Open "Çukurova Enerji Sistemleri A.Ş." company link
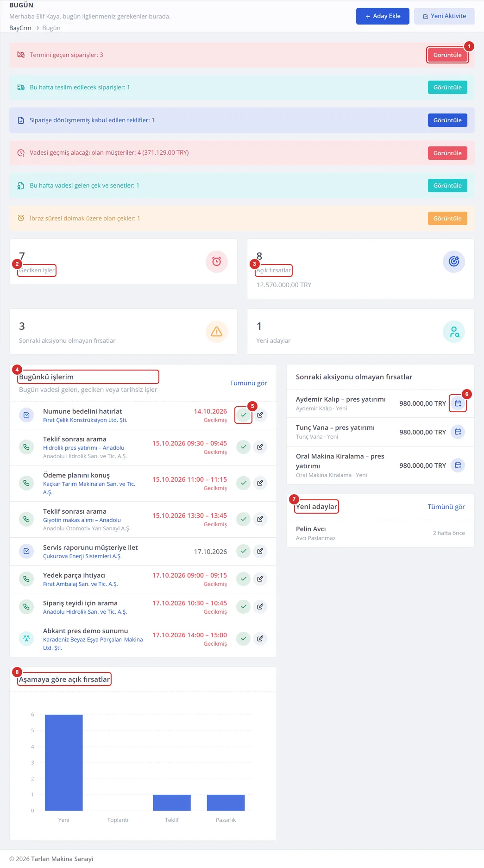 tap(82, 556)
